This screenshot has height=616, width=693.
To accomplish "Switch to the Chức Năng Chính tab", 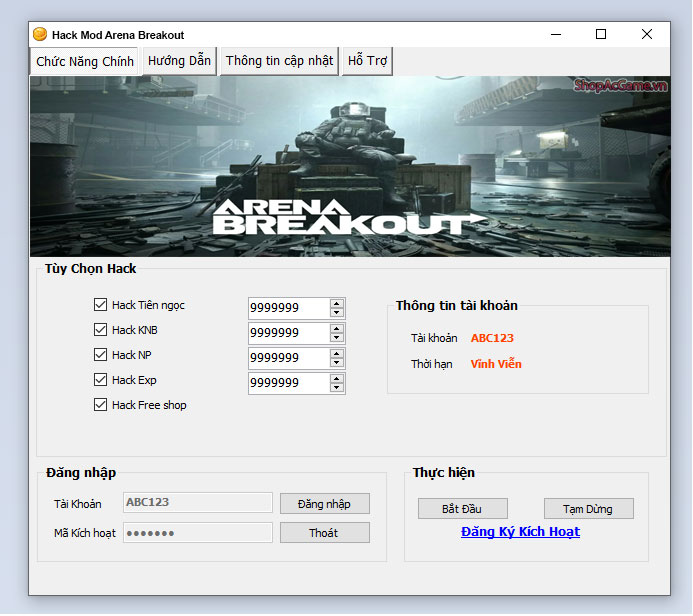I will coord(85,61).
